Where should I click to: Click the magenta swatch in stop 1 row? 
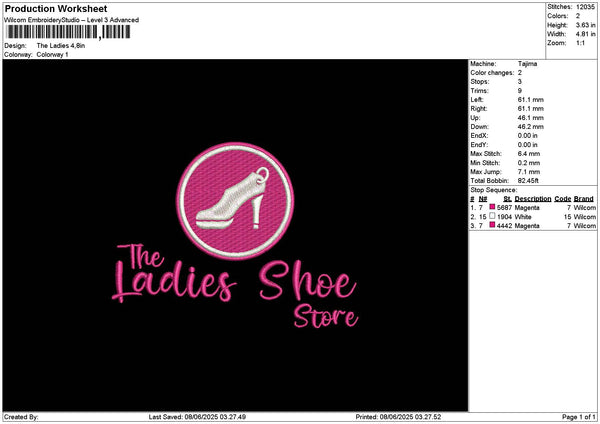pyautogui.click(x=492, y=207)
